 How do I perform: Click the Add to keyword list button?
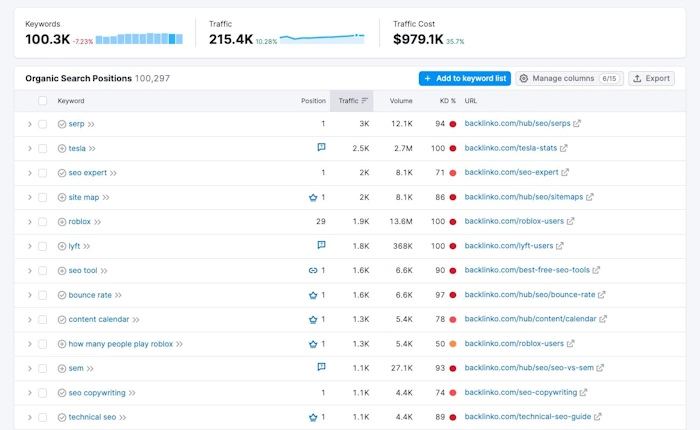pos(465,79)
